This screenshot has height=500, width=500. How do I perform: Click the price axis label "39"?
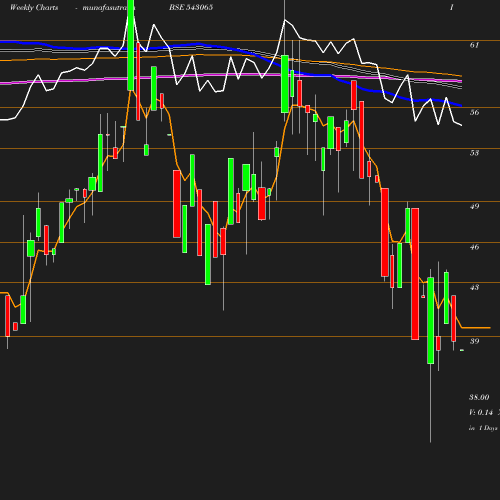coord(474,341)
